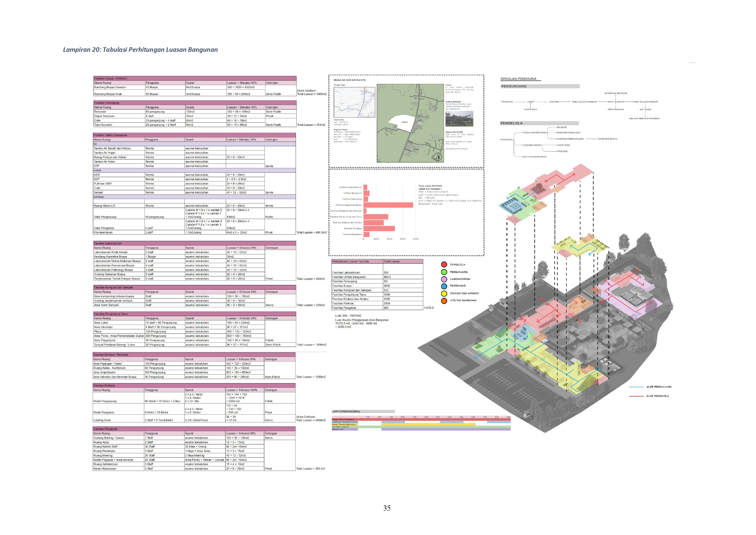Click the yellow Edukasi dan Atraksi circle

[444, 294]
